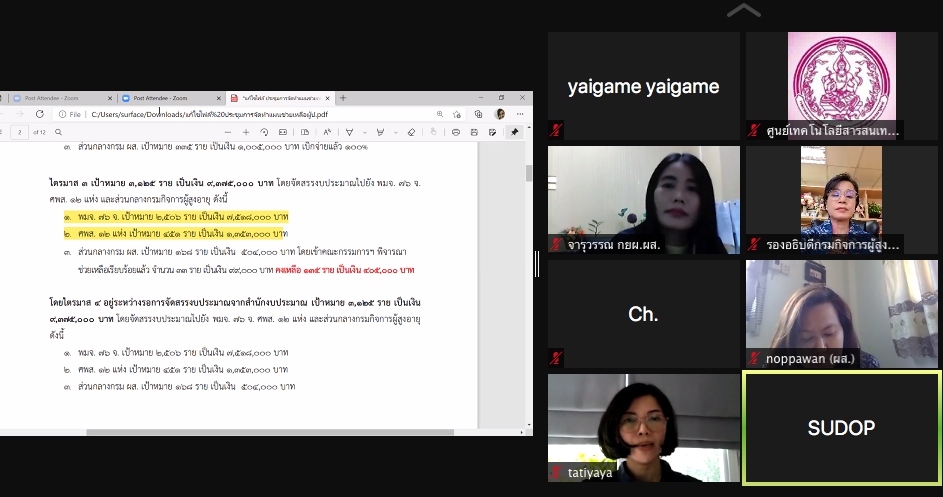Image resolution: width=943 pixels, height=497 pixels.
Task: Click the PDF zoom in plus icon
Action: [x=245, y=132]
